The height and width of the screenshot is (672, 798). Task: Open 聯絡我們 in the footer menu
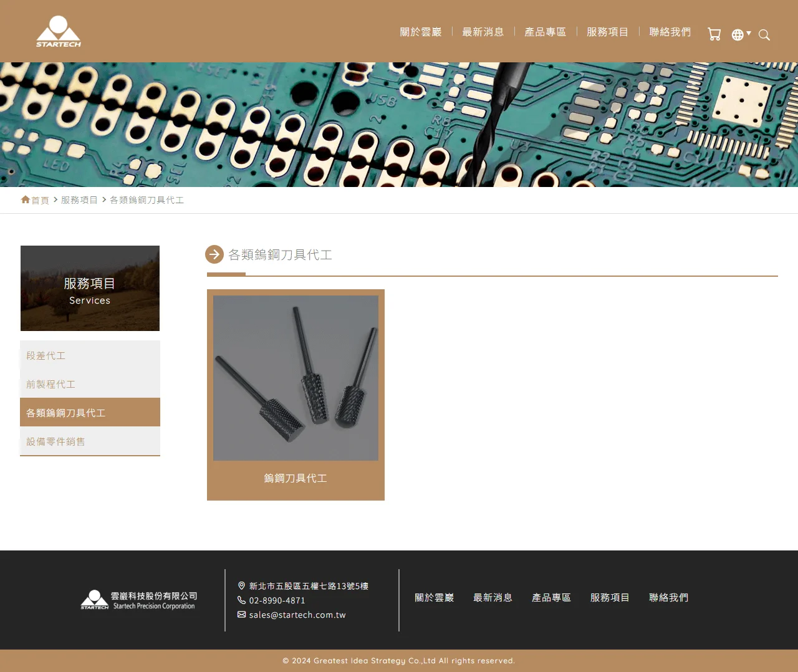pos(669,597)
